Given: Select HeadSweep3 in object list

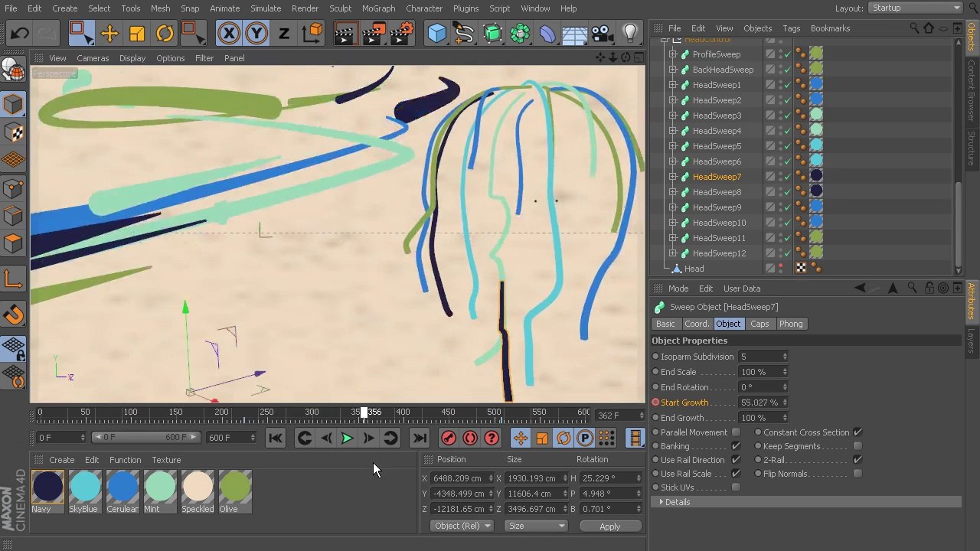Looking at the screenshot, I should [x=717, y=116].
